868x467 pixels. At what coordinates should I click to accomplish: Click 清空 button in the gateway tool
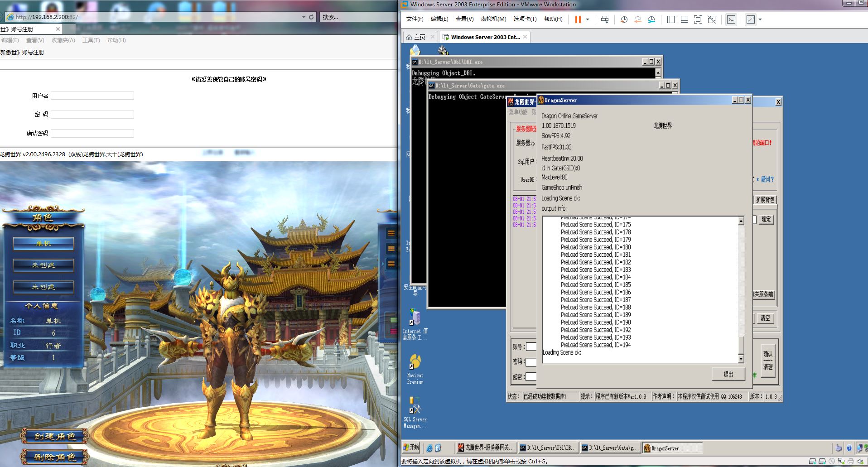coord(765,318)
